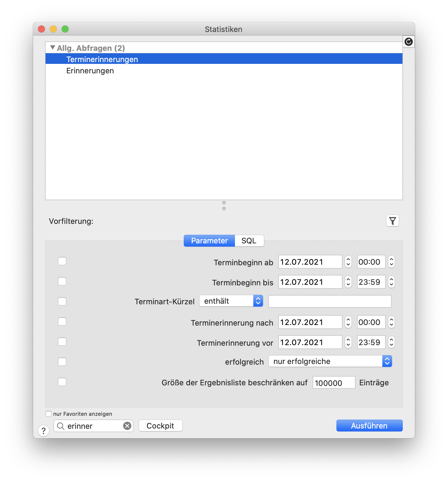Image resolution: width=448 pixels, height=482 pixels.
Task: Enable the Terminbeginn ab checkbox
Action: point(62,261)
